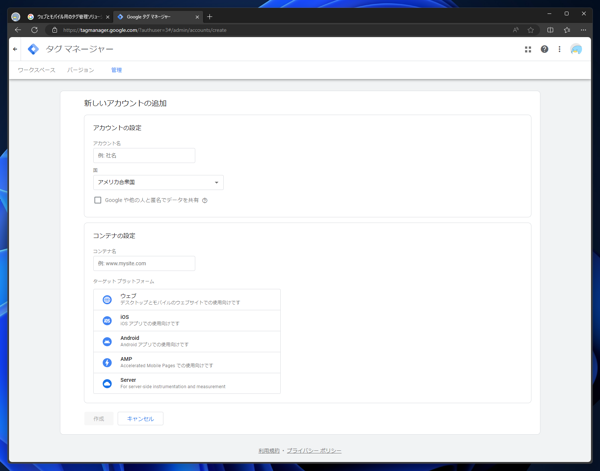The width and height of the screenshot is (600, 471).
Task: Click the site info lock icon in address bar
Action: tap(54, 30)
